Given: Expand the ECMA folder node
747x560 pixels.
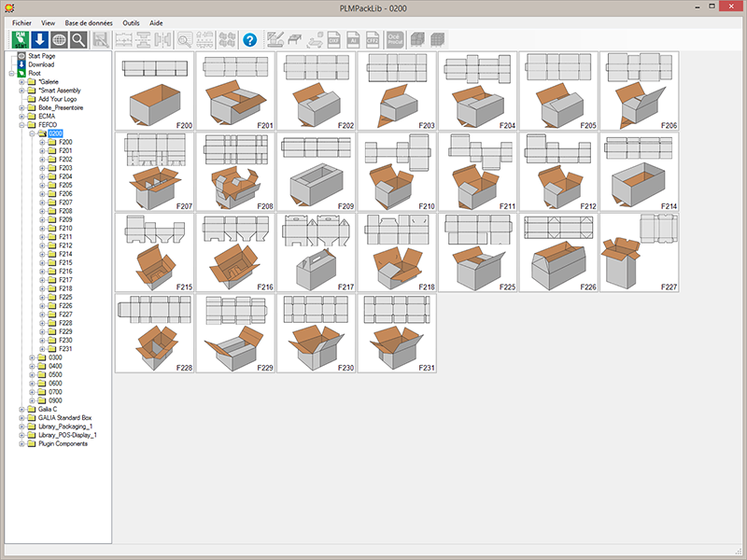Looking at the screenshot, I should click(x=21, y=116).
